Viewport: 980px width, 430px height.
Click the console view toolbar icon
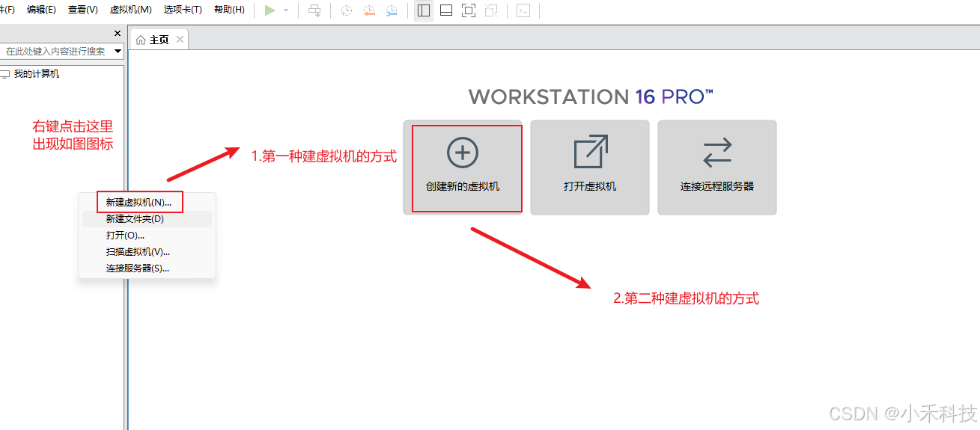[x=524, y=10]
